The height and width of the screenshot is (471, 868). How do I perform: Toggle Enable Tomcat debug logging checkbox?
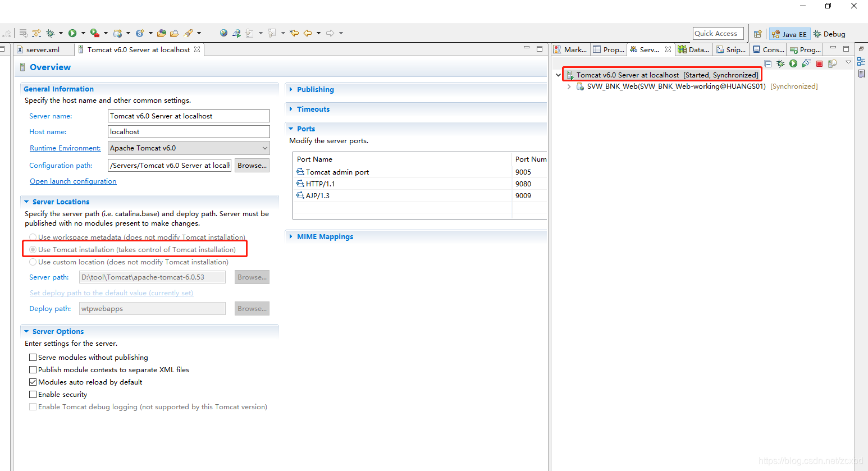[33, 407]
